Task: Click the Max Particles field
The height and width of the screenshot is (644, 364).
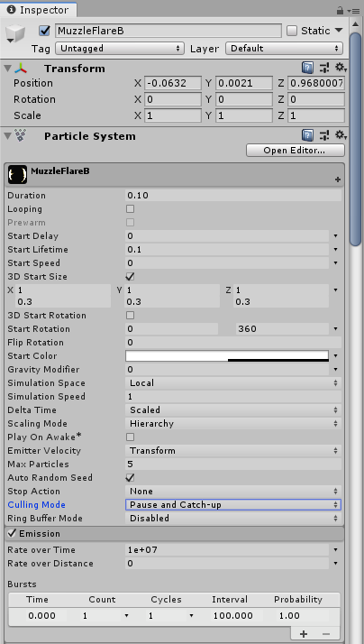Action: 232,465
